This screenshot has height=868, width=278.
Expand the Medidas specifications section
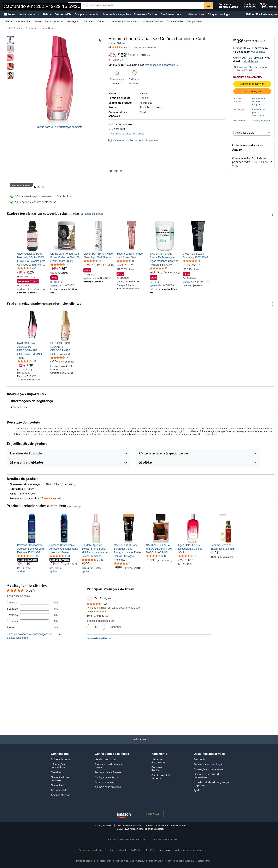[x=198, y=462]
